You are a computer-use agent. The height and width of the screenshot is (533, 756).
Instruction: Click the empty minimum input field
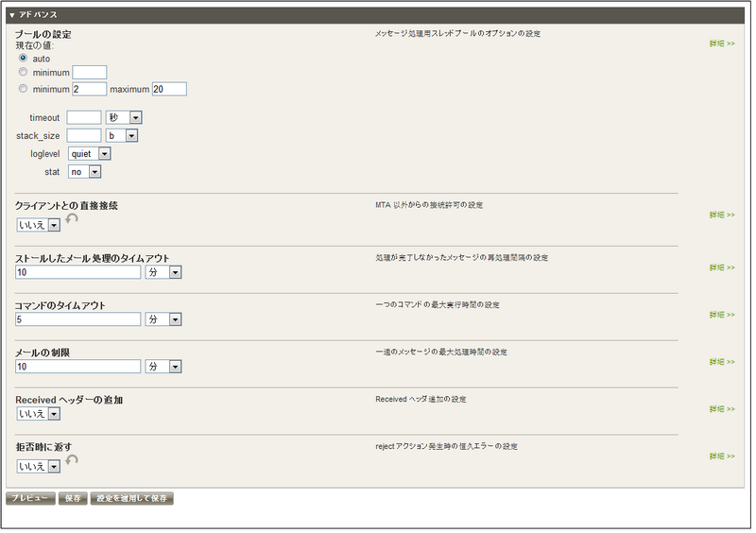coord(90,73)
